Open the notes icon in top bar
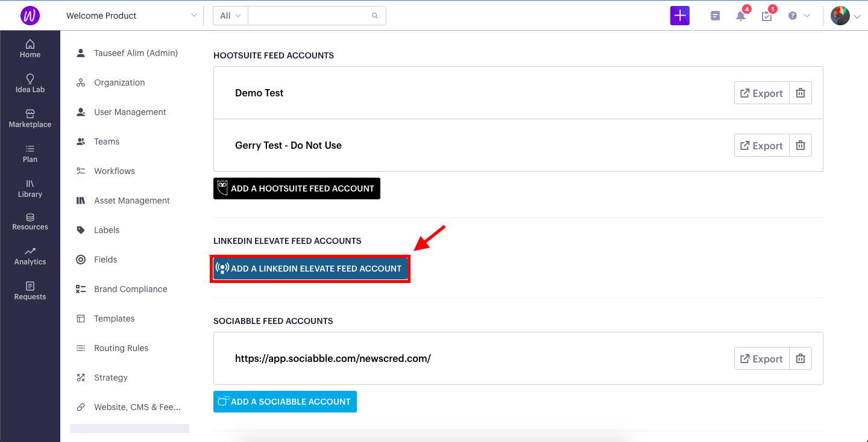This screenshot has height=442, width=868. (715, 16)
